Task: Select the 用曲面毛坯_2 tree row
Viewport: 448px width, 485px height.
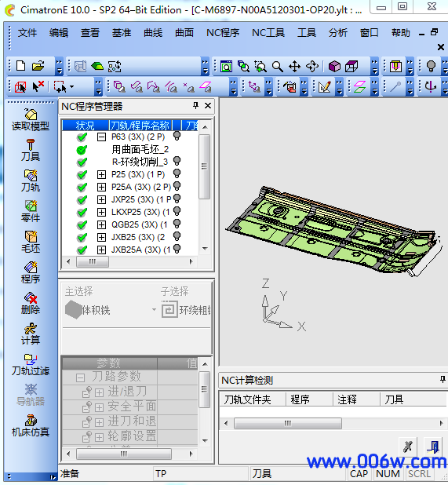Action: (140, 149)
